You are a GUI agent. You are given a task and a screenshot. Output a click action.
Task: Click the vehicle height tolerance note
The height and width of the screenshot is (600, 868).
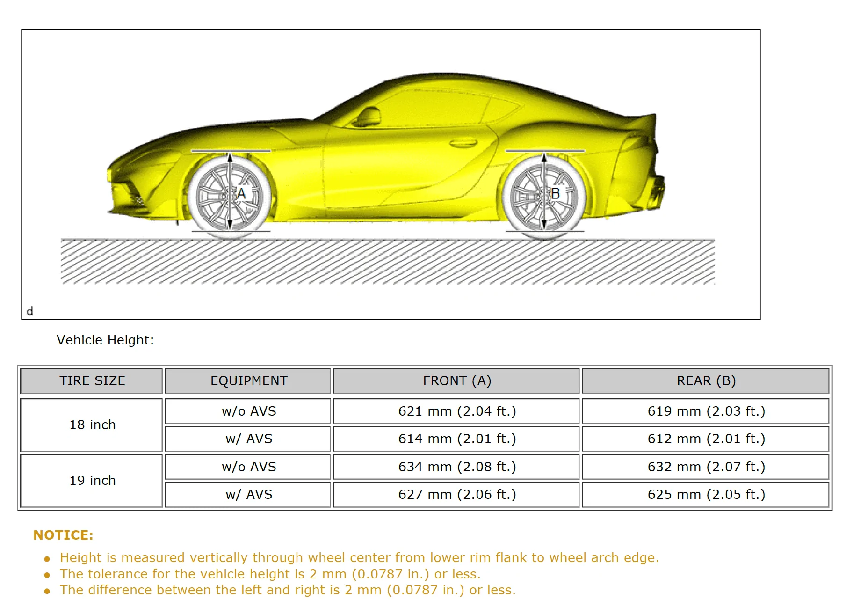[x=270, y=574]
